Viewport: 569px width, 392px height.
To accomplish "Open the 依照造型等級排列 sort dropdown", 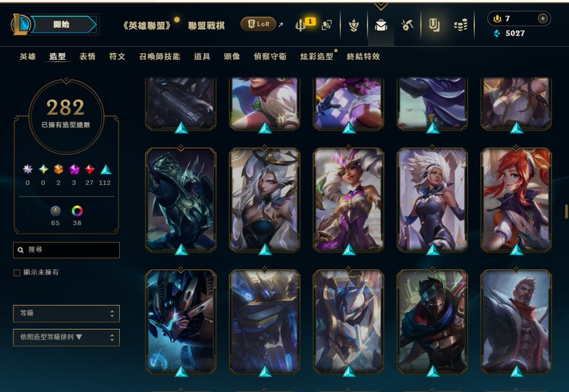I will pos(66,337).
